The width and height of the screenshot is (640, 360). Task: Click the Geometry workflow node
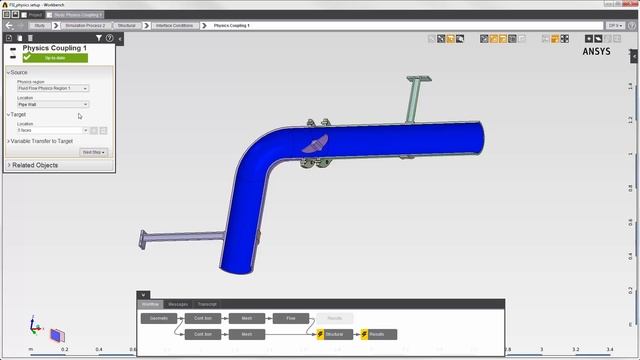[x=159, y=318]
